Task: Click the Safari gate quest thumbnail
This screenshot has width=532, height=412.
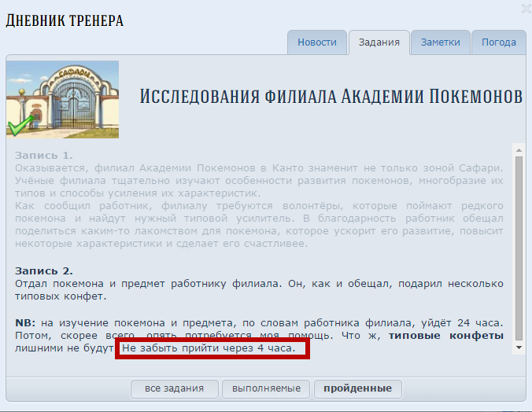Action: tap(62, 99)
